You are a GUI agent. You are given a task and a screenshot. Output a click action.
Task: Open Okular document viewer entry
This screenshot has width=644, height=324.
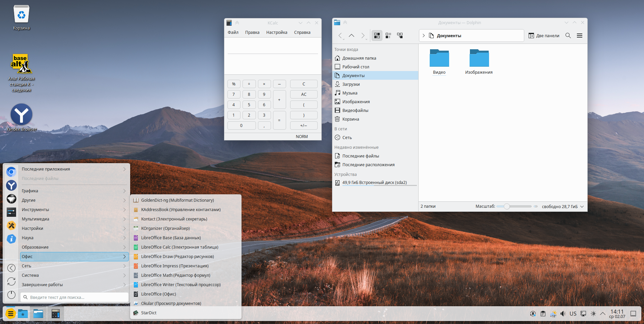click(171, 303)
